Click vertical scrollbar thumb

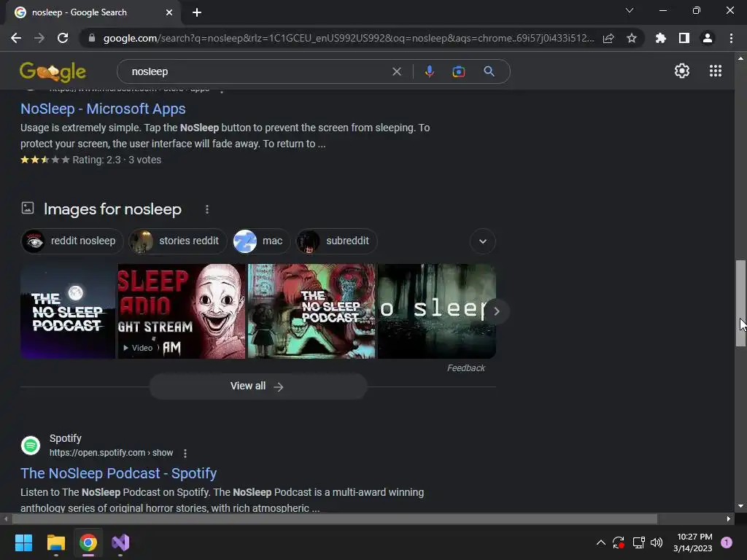coord(740,303)
